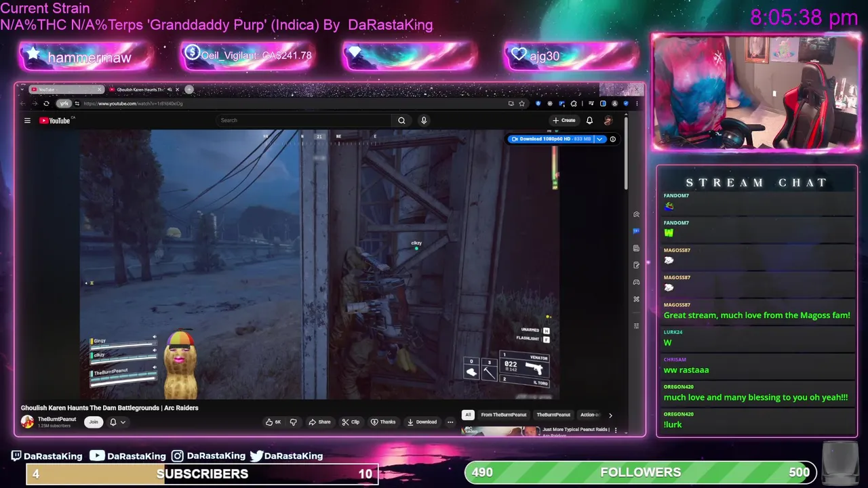Reload the page in the browser
Image resolution: width=868 pixels, height=488 pixels.
coord(46,104)
